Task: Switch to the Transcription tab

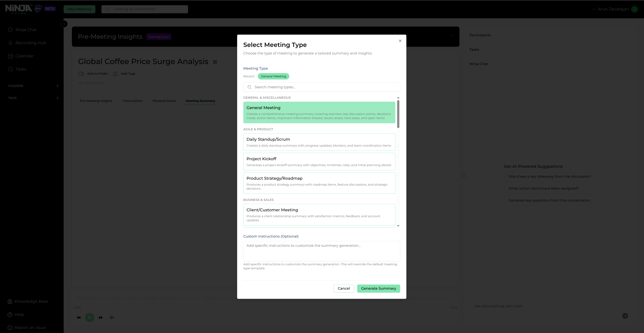Action: click(132, 101)
